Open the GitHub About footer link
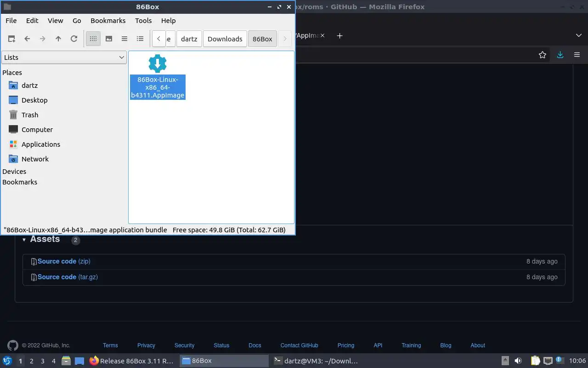588x368 pixels. pyautogui.click(x=478, y=345)
